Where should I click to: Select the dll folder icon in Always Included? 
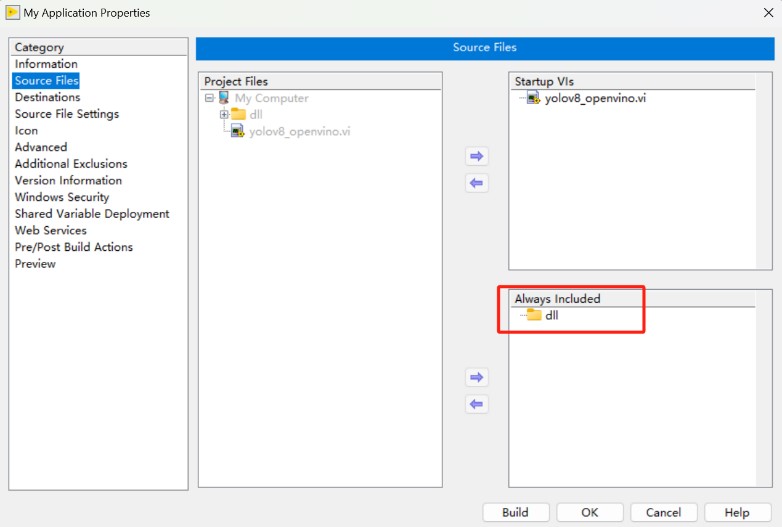pyautogui.click(x=534, y=315)
